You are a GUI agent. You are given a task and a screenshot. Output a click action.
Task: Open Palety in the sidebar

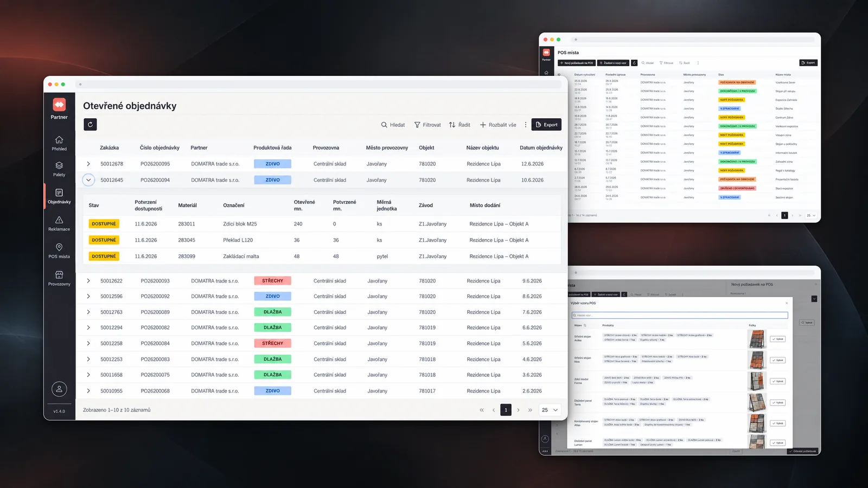pyautogui.click(x=59, y=169)
